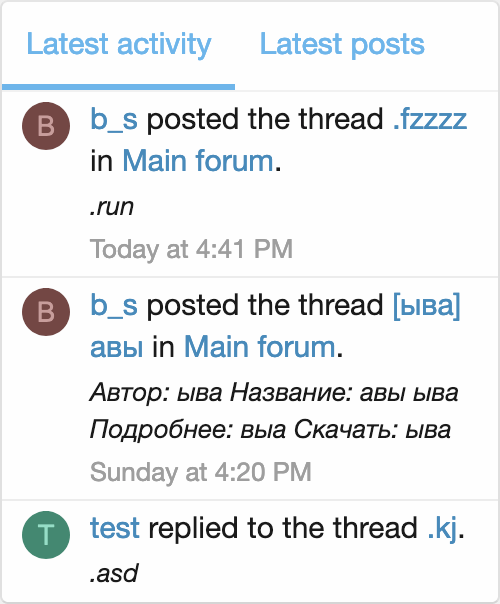Switch to the Latest activity tab
The image size is (500, 604).
119,45
